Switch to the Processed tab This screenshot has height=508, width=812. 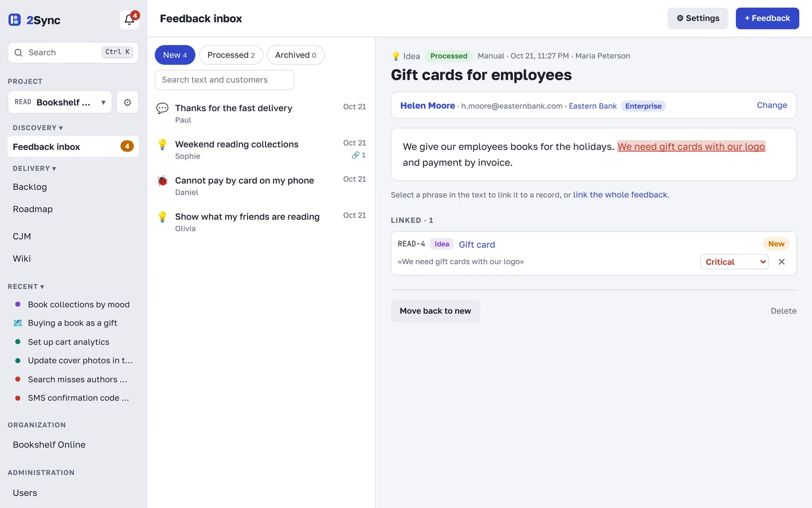(231, 55)
